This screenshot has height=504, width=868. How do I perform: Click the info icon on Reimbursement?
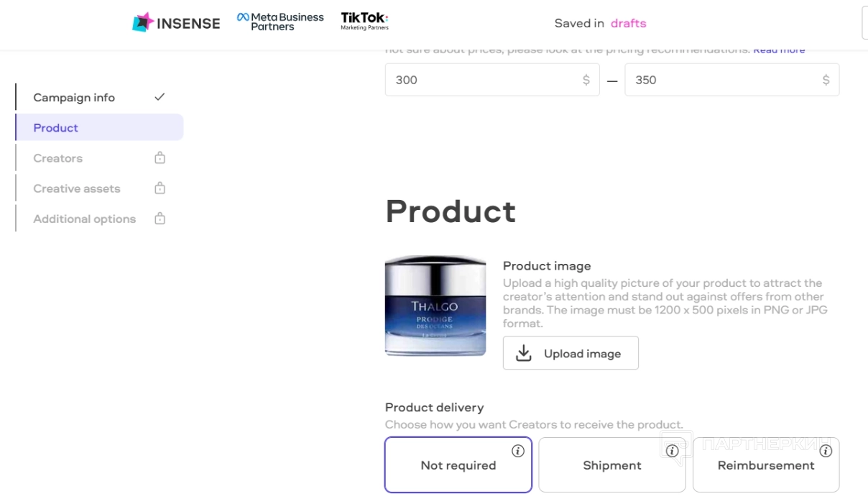click(x=826, y=451)
